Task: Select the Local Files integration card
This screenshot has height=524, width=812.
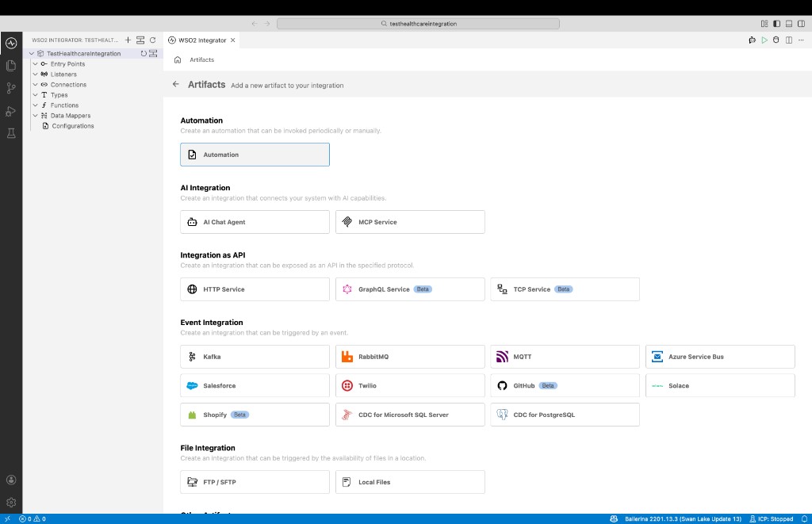Action: coord(410,481)
